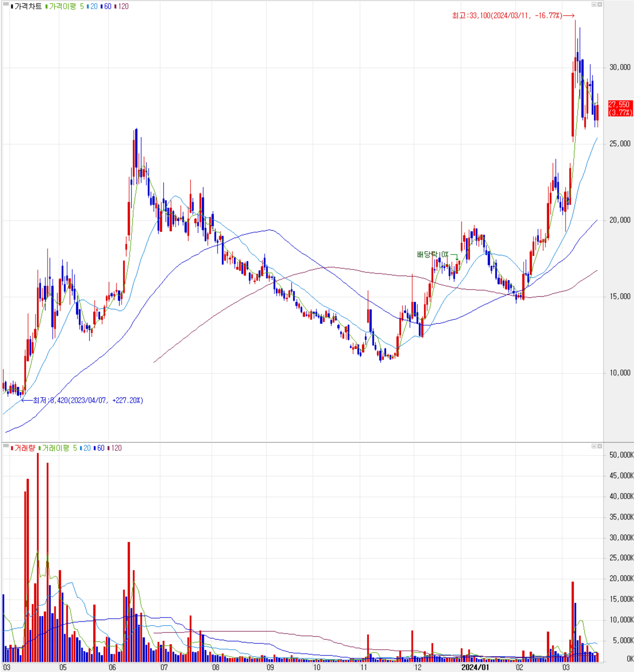Click the price 60-day moving average legend

[107, 7]
